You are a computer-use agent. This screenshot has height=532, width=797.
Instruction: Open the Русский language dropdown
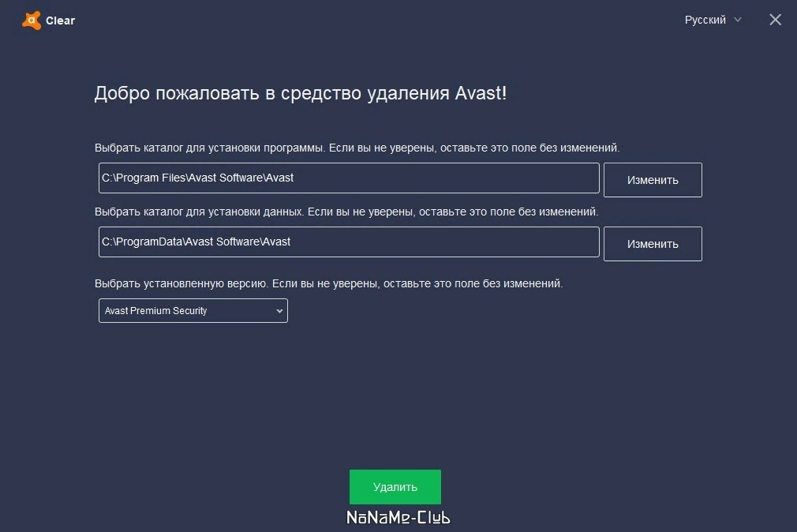pos(713,20)
